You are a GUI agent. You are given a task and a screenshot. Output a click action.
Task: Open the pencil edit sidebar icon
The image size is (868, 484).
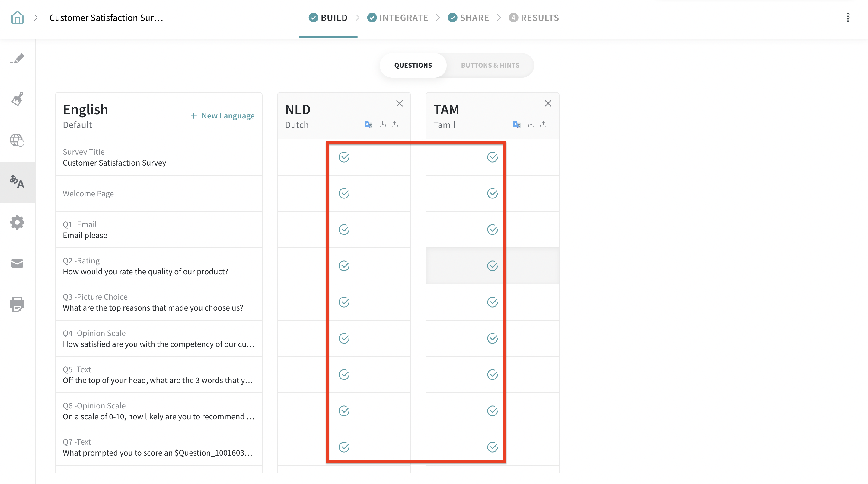[x=17, y=59]
